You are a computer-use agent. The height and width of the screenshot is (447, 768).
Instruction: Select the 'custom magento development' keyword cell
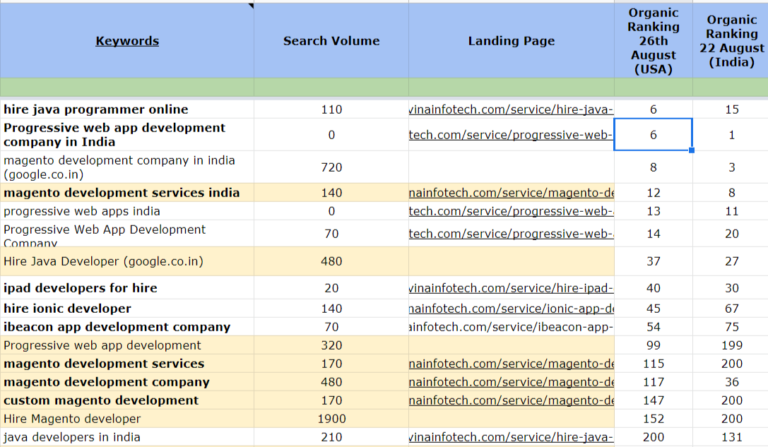(x=127, y=400)
